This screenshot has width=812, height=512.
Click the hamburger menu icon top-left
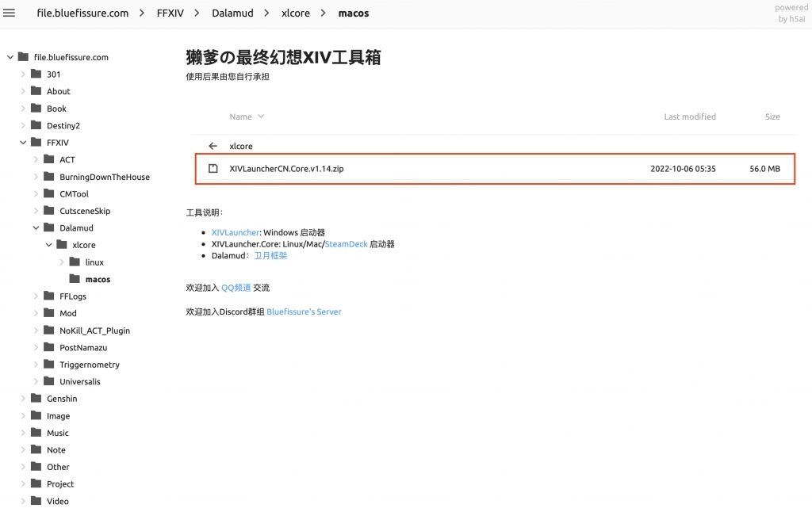(x=10, y=12)
